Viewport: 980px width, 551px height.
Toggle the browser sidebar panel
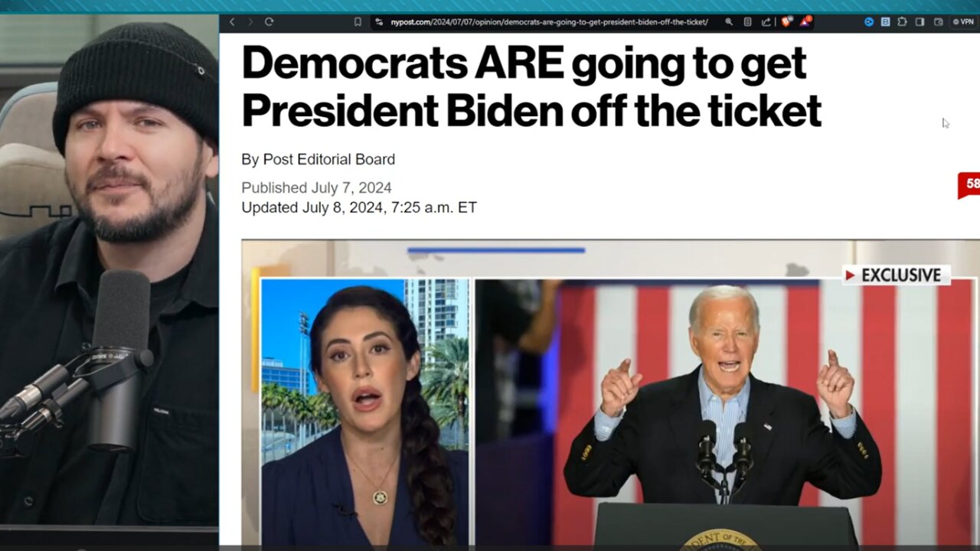(920, 22)
